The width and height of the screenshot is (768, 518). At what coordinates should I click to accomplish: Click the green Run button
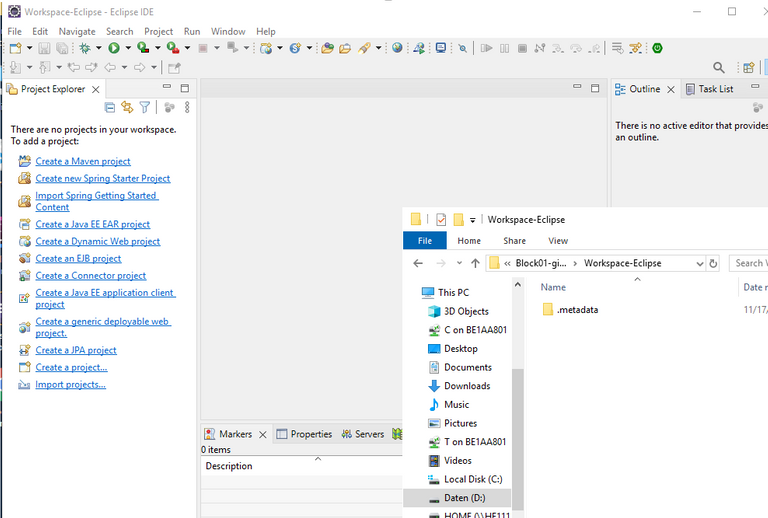[x=114, y=48]
